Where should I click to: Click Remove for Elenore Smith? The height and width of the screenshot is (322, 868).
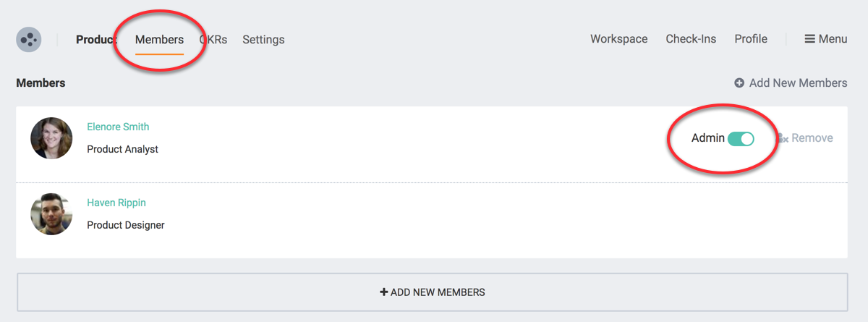click(x=812, y=138)
